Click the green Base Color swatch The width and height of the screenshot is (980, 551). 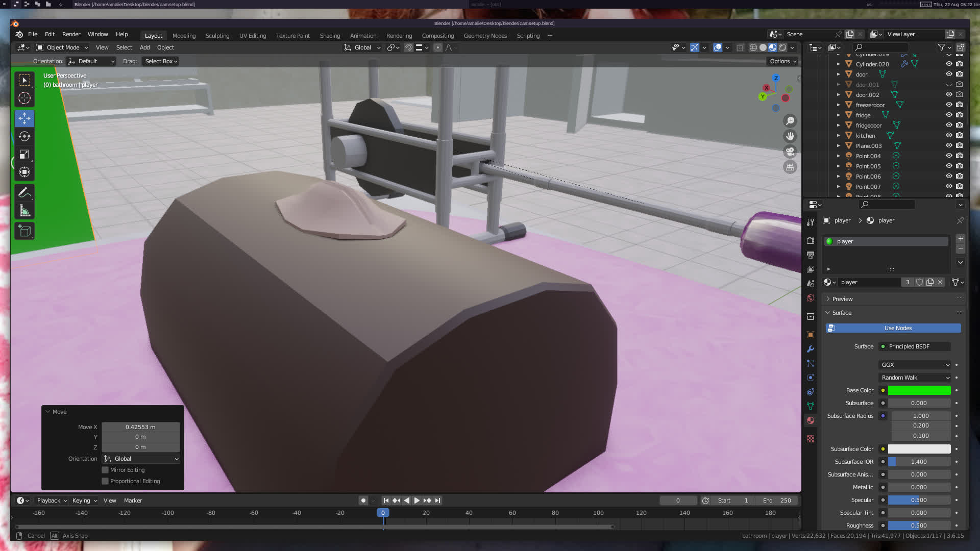tap(919, 390)
